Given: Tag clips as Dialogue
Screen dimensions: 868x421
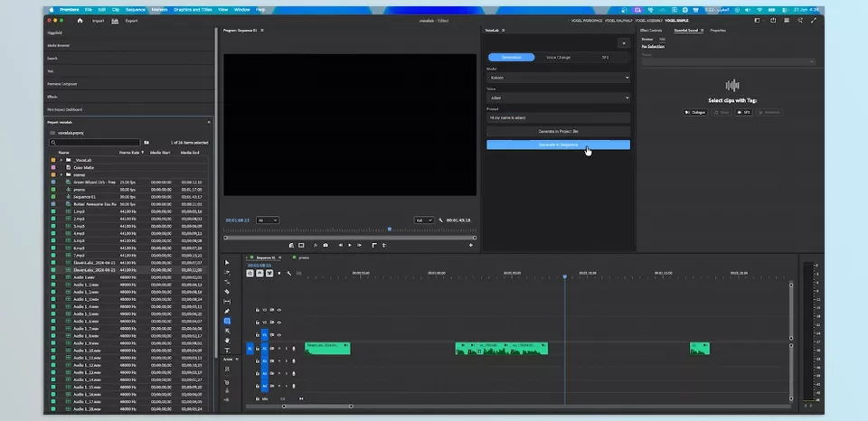Looking at the screenshot, I should [x=695, y=112].
